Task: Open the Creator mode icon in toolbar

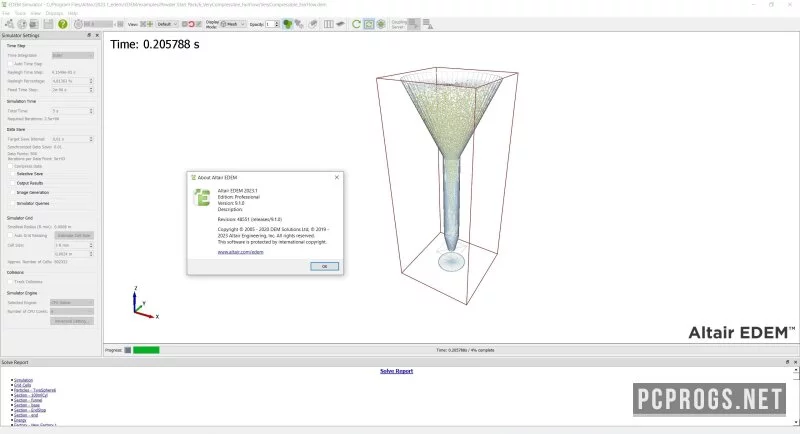Action: 9,24
